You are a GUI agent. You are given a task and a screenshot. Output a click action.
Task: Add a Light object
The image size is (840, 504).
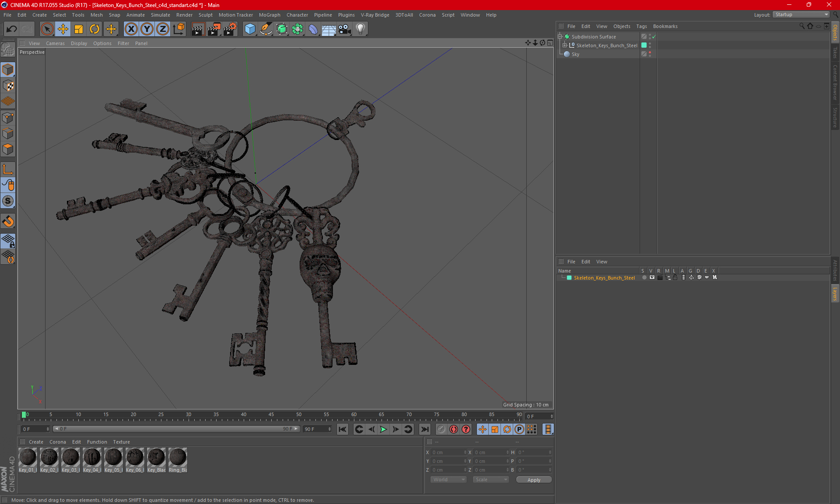(360, 29)
